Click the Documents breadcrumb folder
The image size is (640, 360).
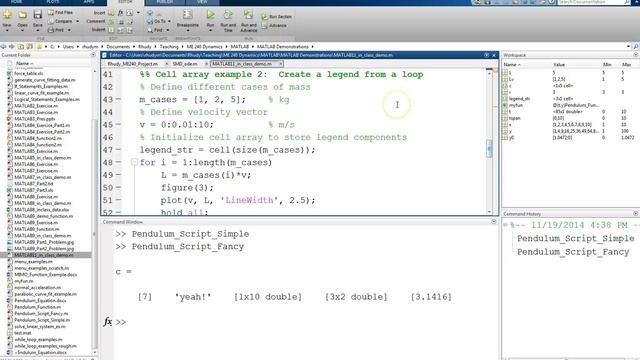pyautogui.click(x=118, y=47)
